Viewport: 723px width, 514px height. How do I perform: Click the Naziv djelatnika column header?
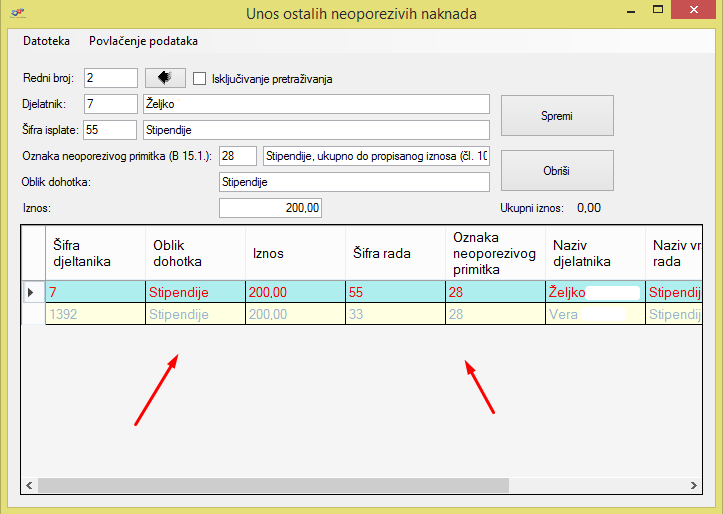595,254
